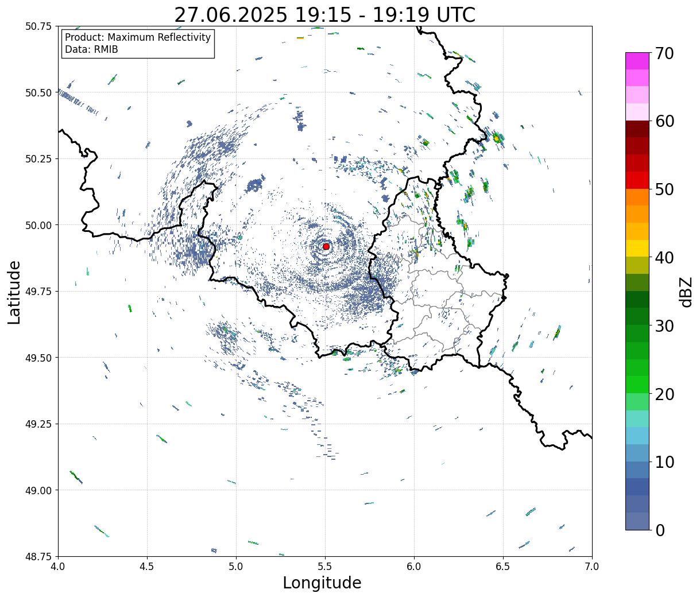Click the latitude tick label 49.25
Viewport: 700px width, 597px height.
[x=38, y=424]
